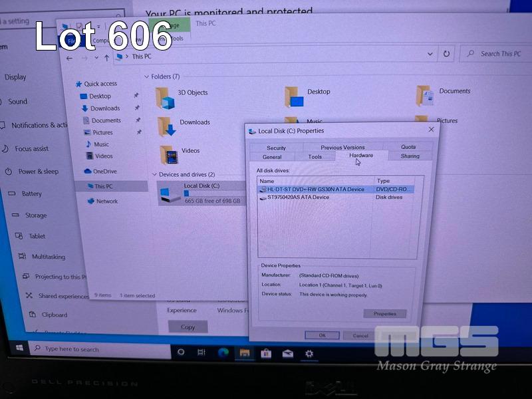
Task: Open the Previous Versions tab
Action: coord(342,147)
